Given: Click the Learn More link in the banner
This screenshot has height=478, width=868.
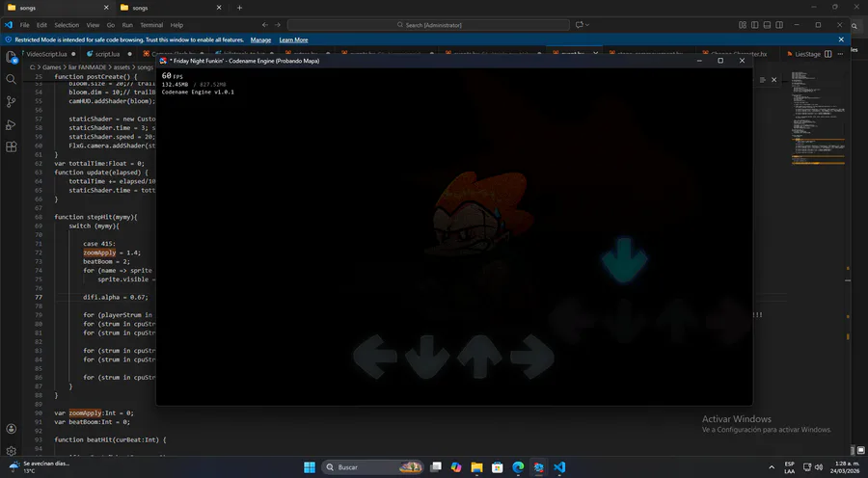Looking at the screenshot, I should [293, 40].
